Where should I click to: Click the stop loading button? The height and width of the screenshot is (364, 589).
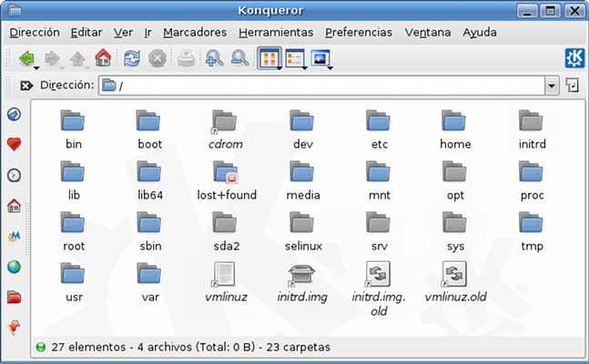(x=157, y=58)
